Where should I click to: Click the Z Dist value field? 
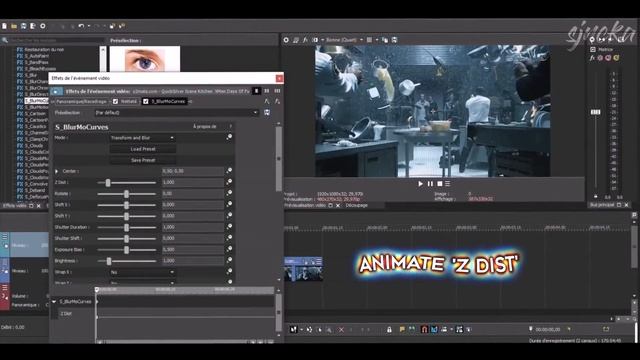click(x=193, y=182)
